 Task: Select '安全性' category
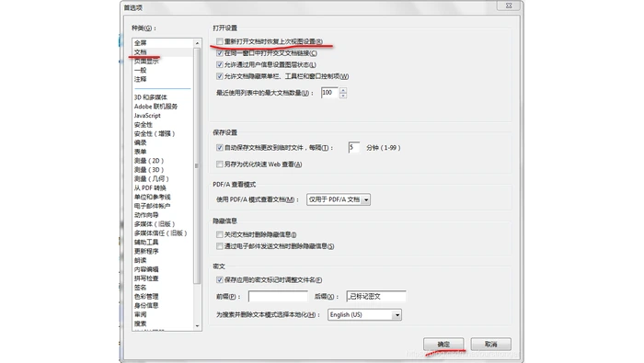144,125
